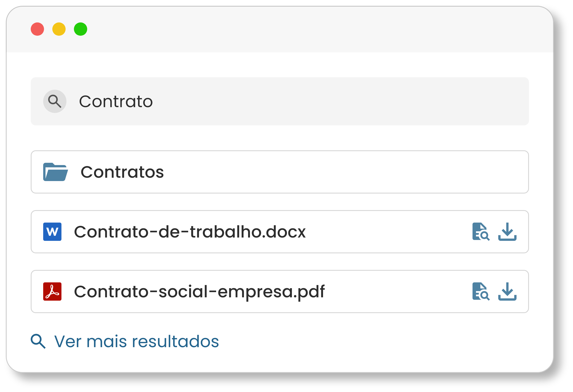
Task: Click the "Ver mais resultados" link text
Action: coord(136,342)
